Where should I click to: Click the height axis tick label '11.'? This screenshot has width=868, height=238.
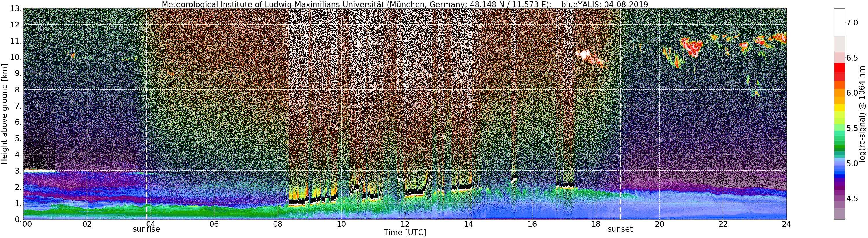pyautogui.click(x=16, y=41)
